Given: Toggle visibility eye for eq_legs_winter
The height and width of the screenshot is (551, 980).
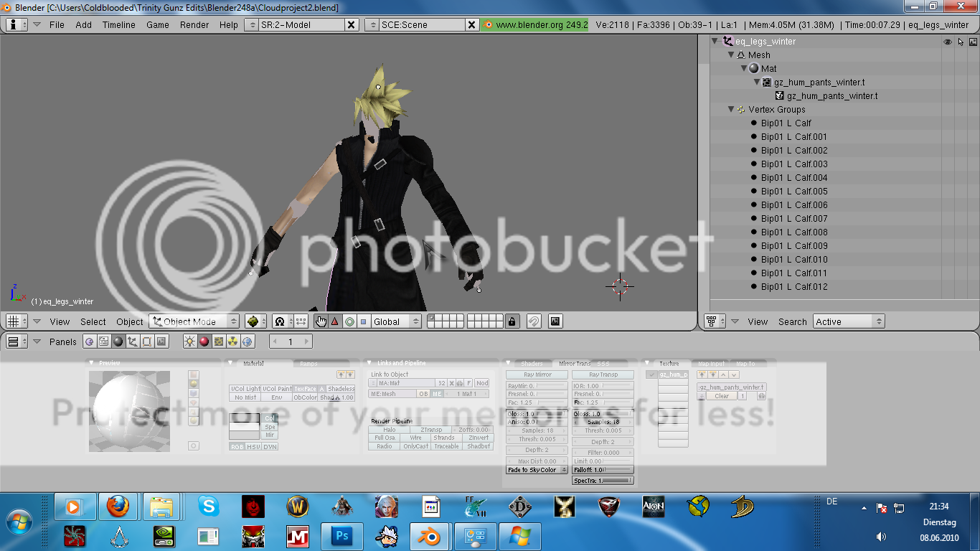Looking at the screenshot, I should [948, 42].
